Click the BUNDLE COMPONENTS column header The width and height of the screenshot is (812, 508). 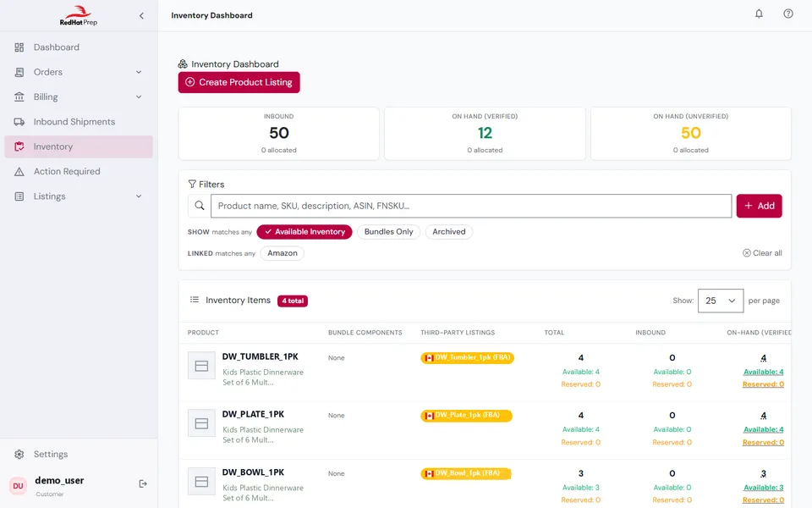pos(365,332)
